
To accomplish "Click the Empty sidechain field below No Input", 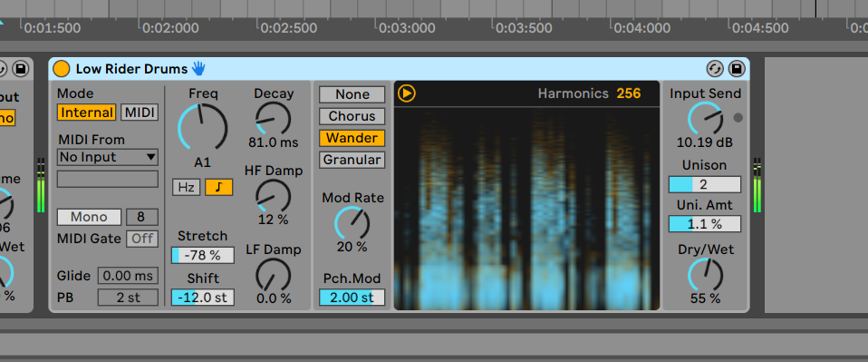I will 108,179.
